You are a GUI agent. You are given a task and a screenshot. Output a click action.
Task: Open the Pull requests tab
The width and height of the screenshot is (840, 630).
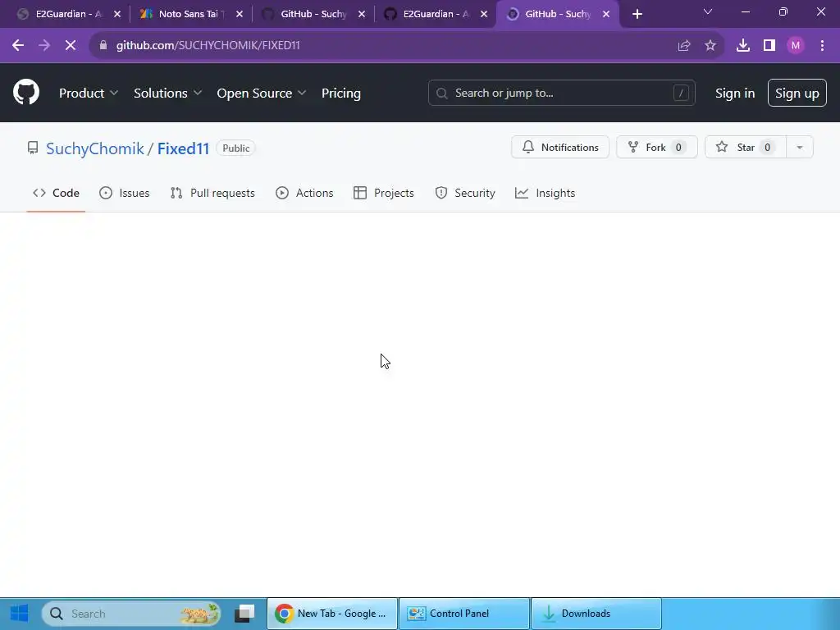pos(212,193)
